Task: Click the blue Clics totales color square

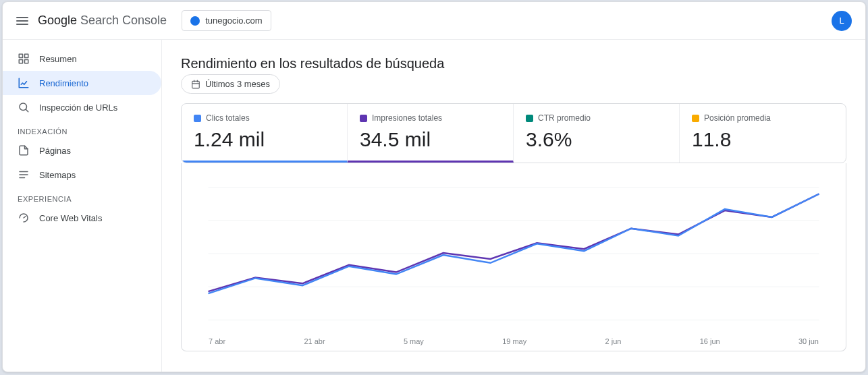Action: tap(197, 118)
